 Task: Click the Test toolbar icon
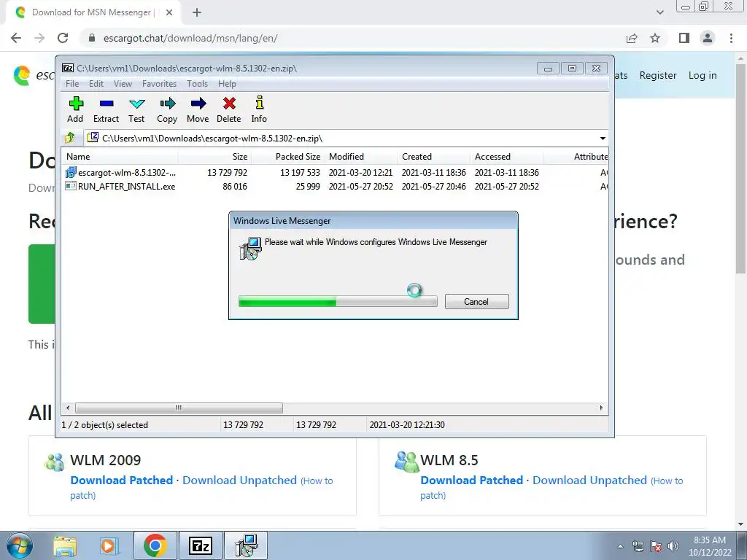136,104
